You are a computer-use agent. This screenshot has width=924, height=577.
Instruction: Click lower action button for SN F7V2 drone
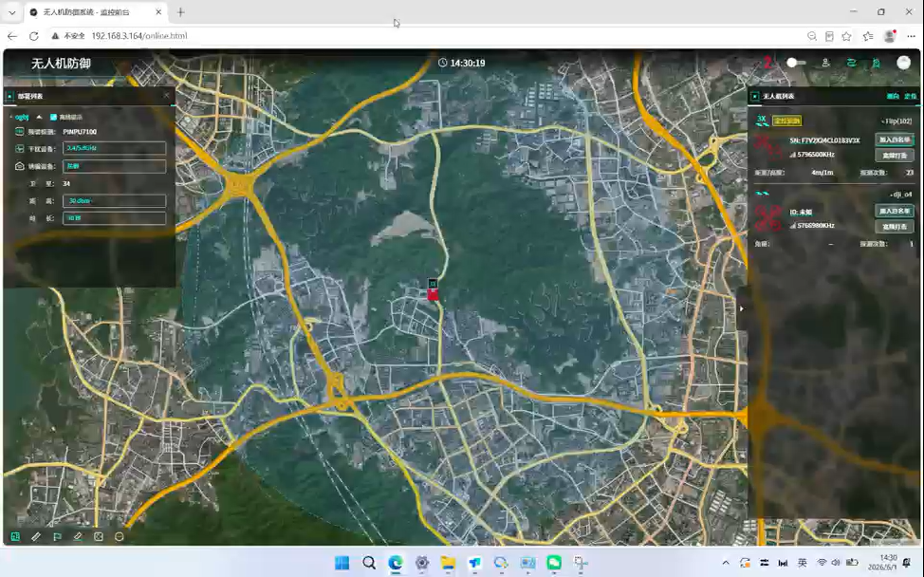point(895,156)
